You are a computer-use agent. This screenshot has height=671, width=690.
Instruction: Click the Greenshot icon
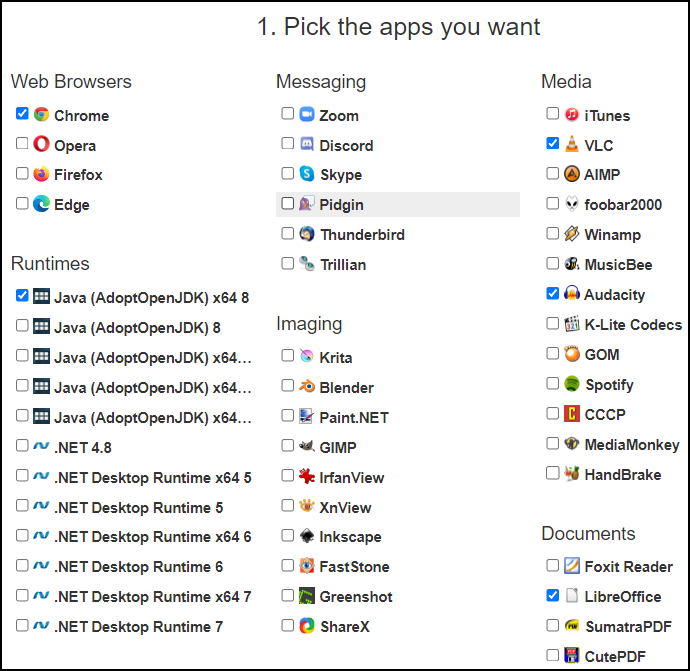click(307, 596)
